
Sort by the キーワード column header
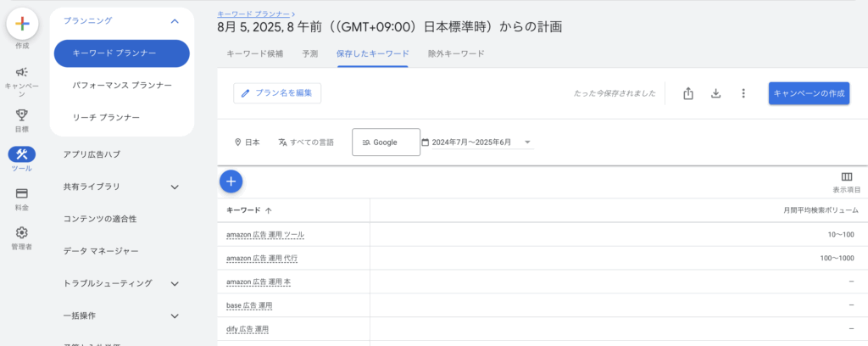[249, 209]
